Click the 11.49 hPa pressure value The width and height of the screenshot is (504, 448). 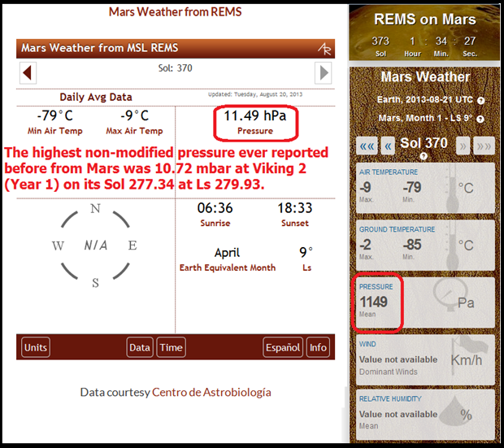255,115
